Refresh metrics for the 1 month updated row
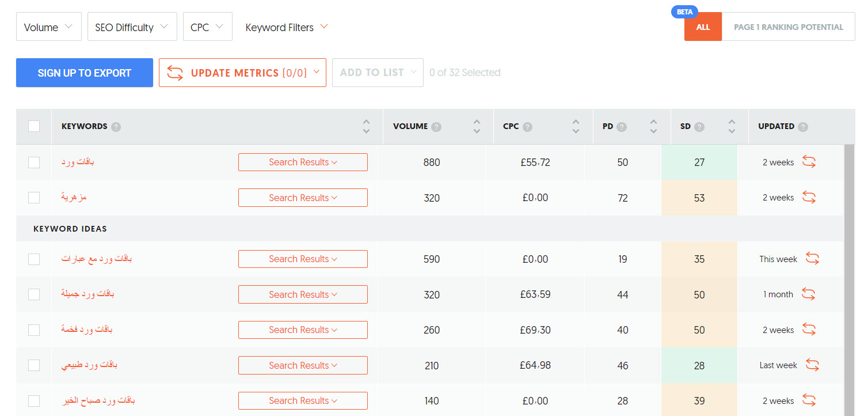868x416 pixels. 808,294
